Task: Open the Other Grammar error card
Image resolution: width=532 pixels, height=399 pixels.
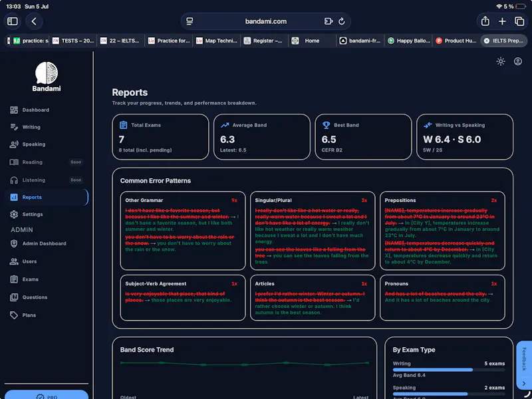Action: 183,231
